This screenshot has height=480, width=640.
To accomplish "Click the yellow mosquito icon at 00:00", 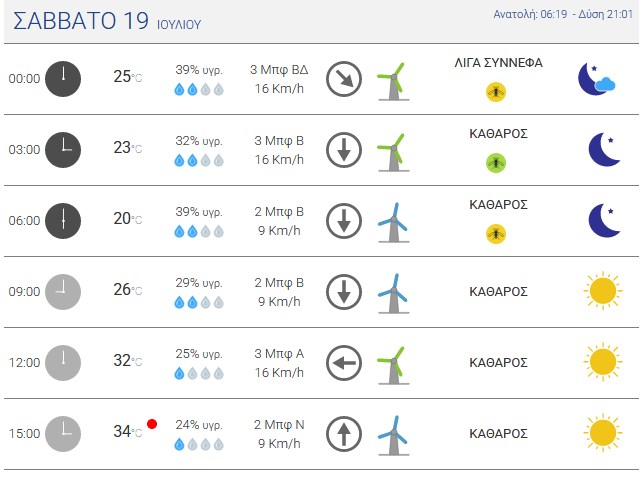I will [496, 92].
